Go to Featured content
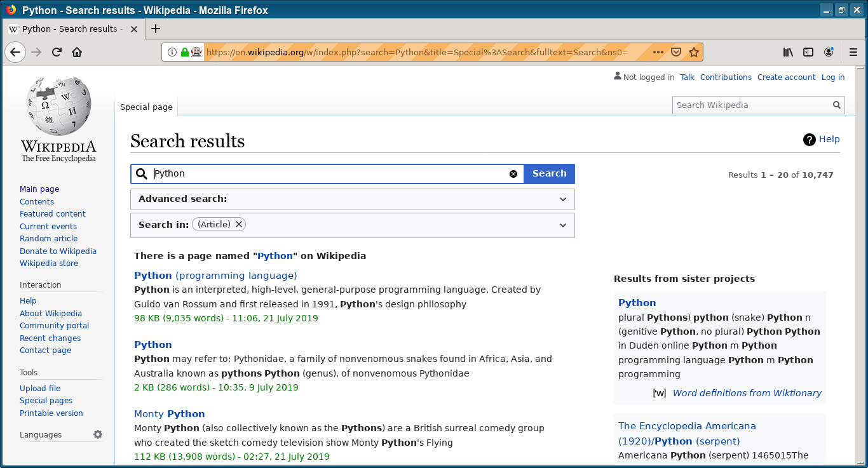 point(53,214)
